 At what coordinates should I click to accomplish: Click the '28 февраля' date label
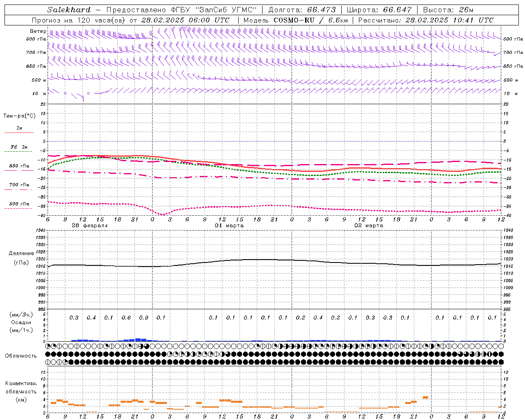point(89,226)
